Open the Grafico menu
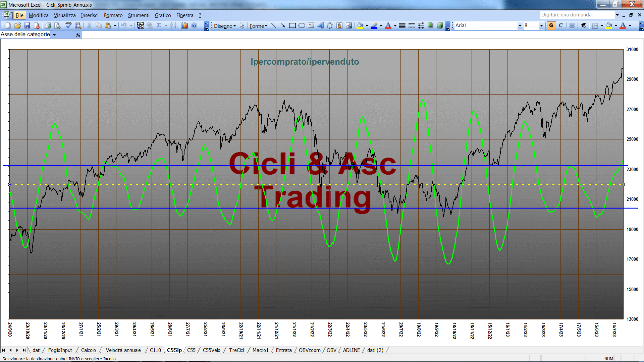 163,15
